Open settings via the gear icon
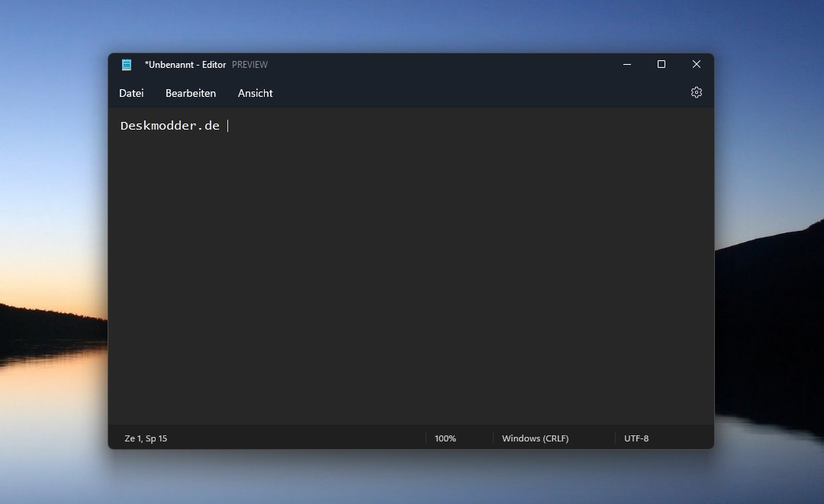This screenshot has height=504, width=824. point(696,92)
